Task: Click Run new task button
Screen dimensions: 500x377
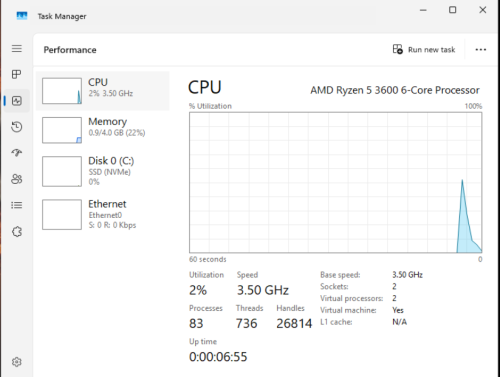Action: pos(424,50)
